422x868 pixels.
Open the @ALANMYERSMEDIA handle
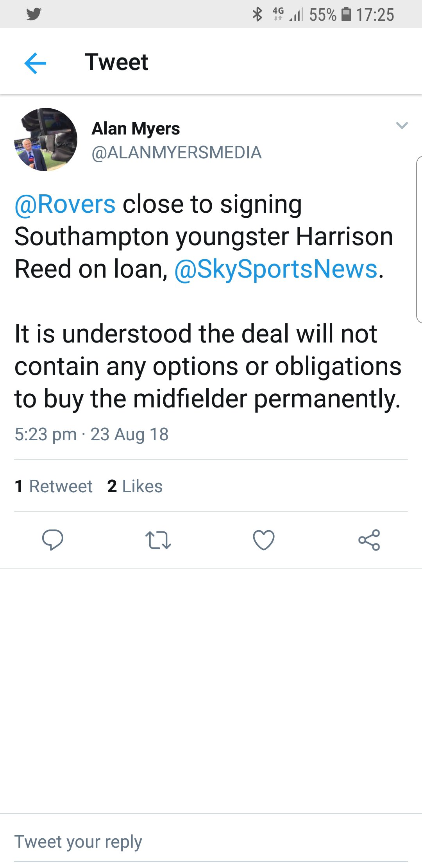point(177,152)
